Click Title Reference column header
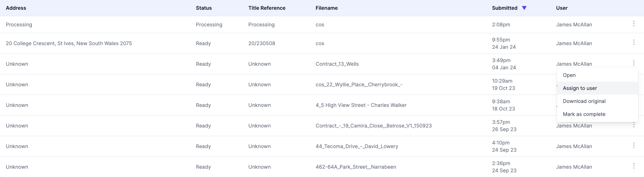Viewport: 644px width, 177px height. (x=267, y=8)
